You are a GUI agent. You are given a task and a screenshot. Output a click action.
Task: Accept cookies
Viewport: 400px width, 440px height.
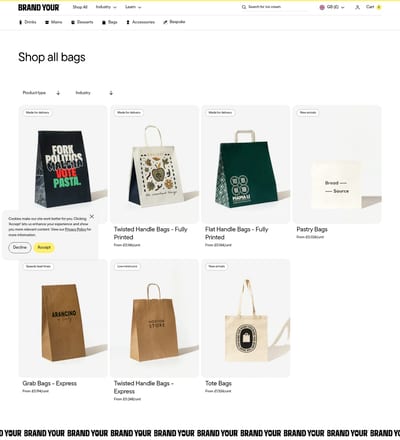[x=44, y=247]
